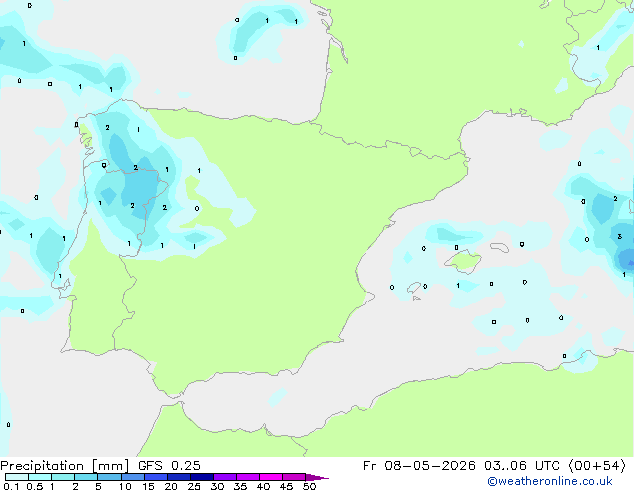Screen dimensions: 634x490
Task: Click the purple arrow above 50 mm
Action: [317, 477]
